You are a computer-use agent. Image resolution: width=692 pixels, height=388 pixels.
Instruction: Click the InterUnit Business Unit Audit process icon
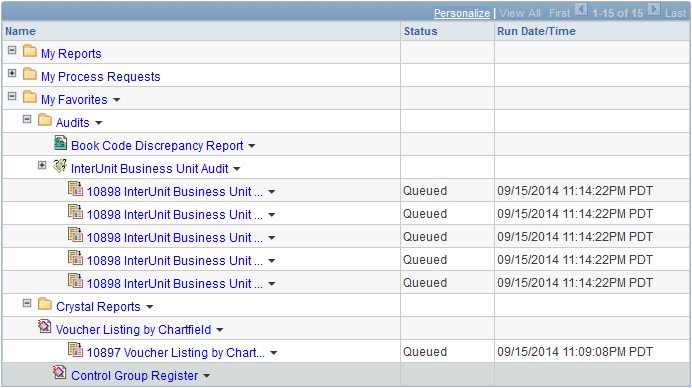(x=60, y=166)
